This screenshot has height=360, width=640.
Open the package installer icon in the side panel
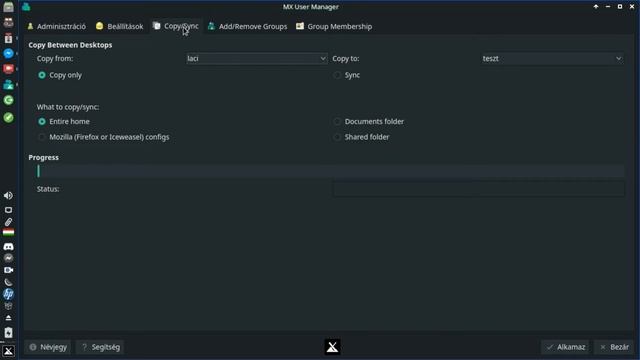pyautogui.click(x=8, y=38)
